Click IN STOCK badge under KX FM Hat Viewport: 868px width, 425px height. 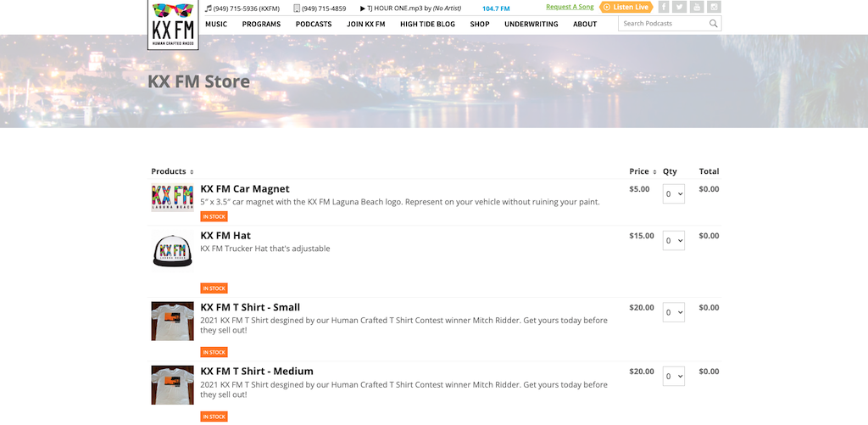(214, 288)
